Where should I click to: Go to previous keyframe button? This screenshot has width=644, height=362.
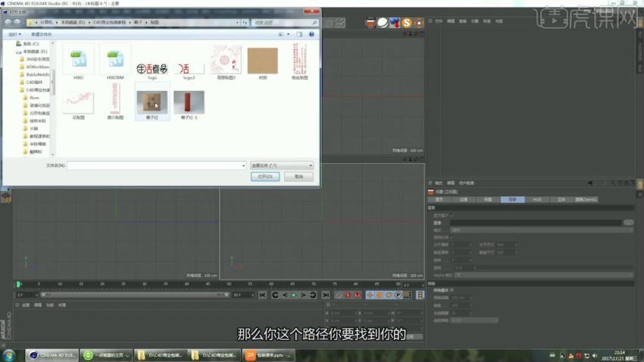click(275, 295)
